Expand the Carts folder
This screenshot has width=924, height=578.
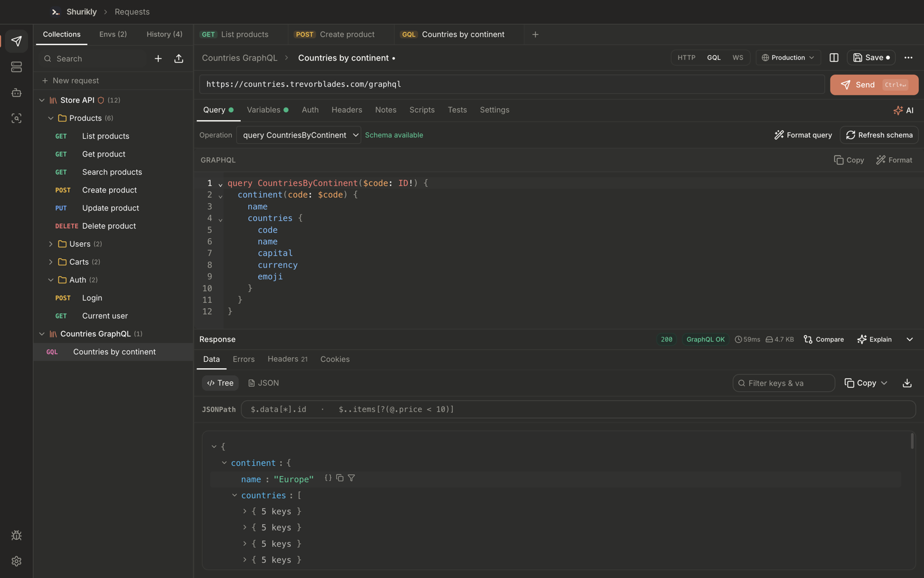click(x=51, y=262)
